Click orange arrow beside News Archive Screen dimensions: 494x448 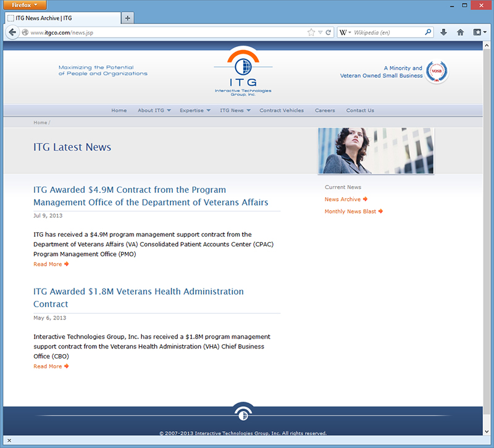(x=365, y=199)
